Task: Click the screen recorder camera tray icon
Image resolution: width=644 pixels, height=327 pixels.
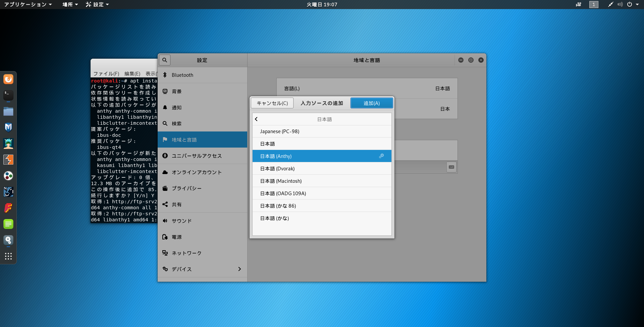Action: 579,4
